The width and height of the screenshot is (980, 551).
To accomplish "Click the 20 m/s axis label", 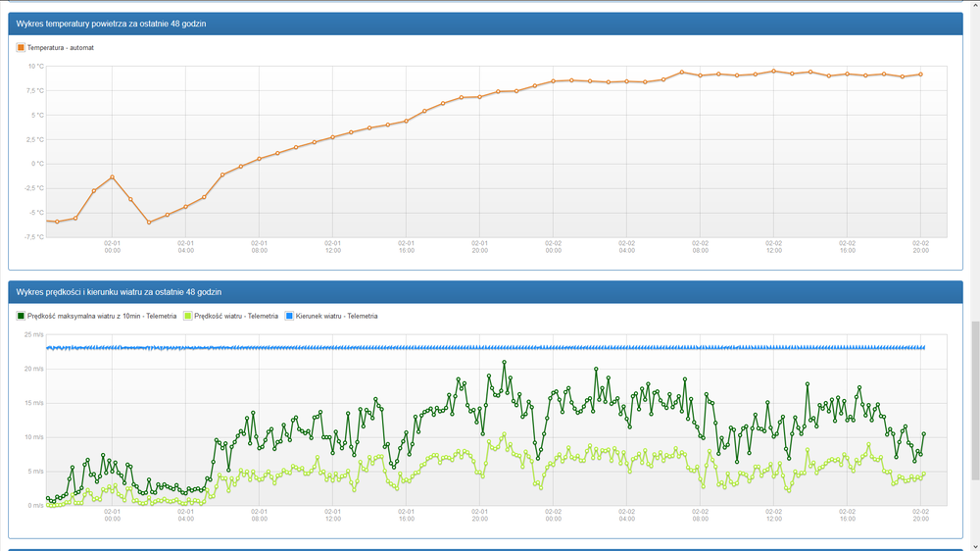I will coord(34,369).
